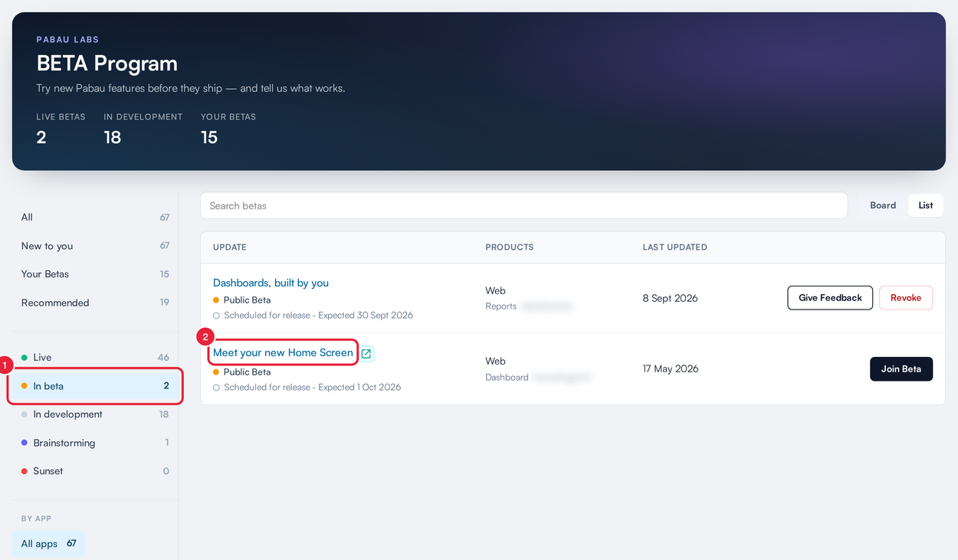Switch to List view
Screen dimensions: 958x560
coord(926,205)
